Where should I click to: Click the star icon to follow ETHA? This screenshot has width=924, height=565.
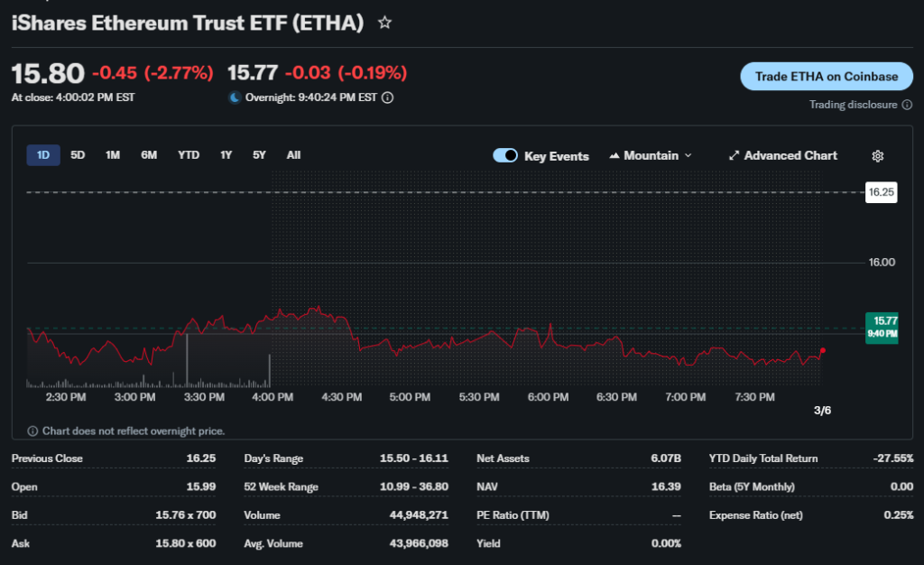point(384,23)
